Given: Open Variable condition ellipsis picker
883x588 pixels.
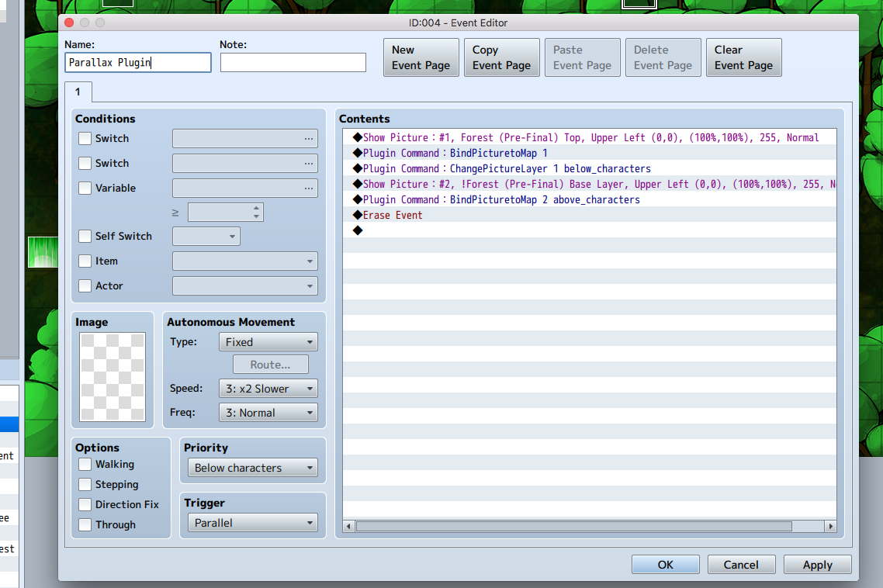Looking at the screenshot, I should (x=309, y=189).
